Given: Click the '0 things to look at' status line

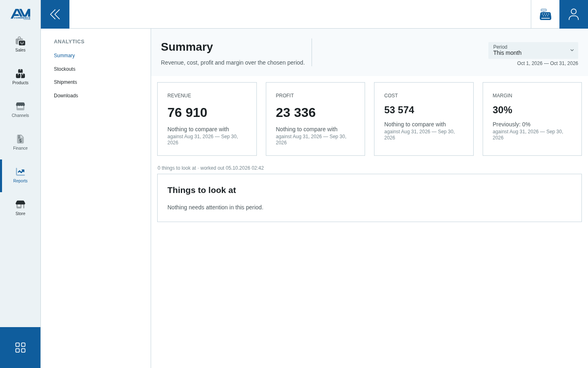Looking at the screenshot, I should (211, 168).
